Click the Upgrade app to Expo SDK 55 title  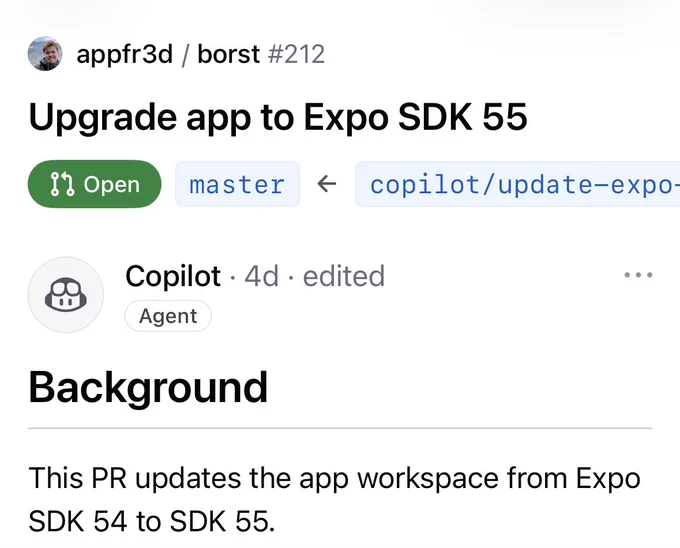pyautogui.click(x=278, y=117)
